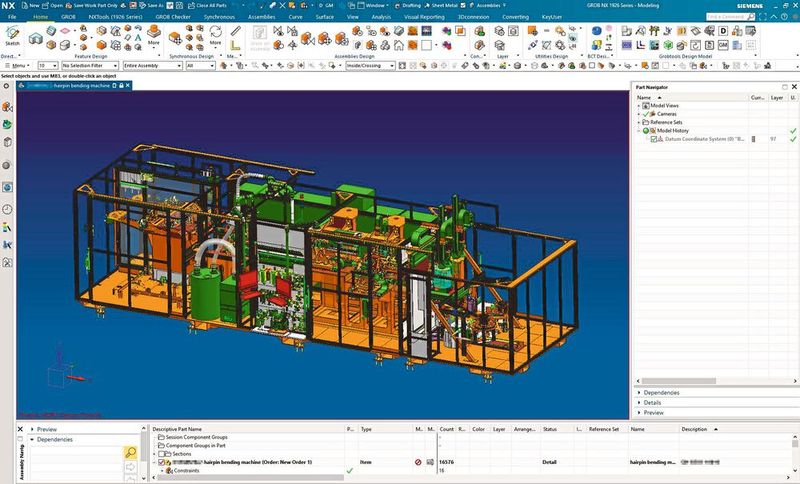Switch to the GROB ribbon tab
The image size is (800, 484).
[68, 17]
